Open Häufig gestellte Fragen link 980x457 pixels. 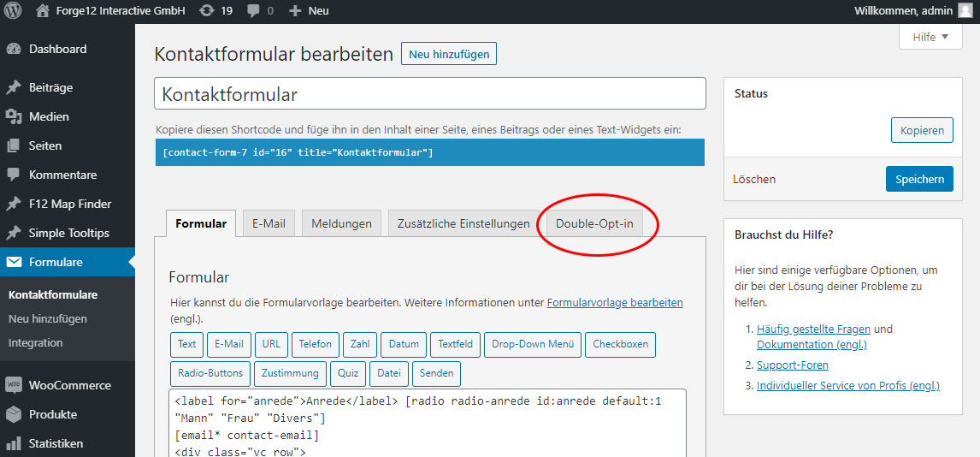pos(814,329)
